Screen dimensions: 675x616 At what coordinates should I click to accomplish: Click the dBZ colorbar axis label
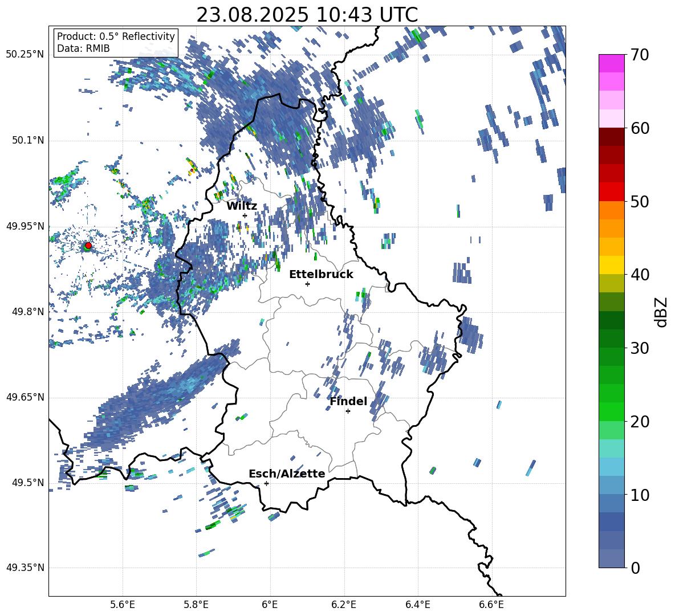662,312
